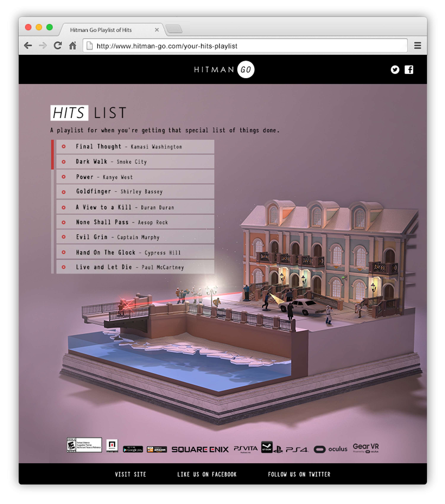Click the Square Enix Montreal logo
The image size is (445, 504).
click(x=112, y=446)
